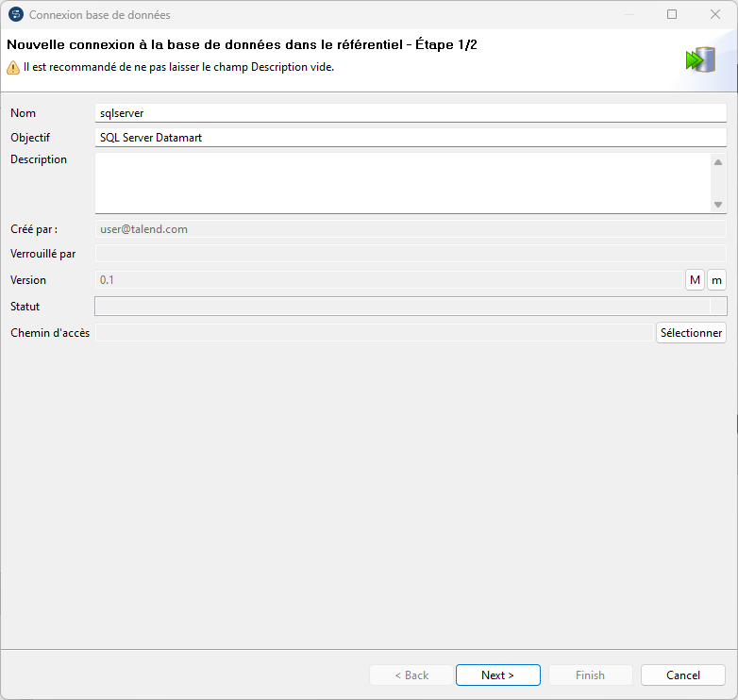The image size is (738, 700).
Task: Click the Description scrollbar down arrow
Action: point(718,205)
